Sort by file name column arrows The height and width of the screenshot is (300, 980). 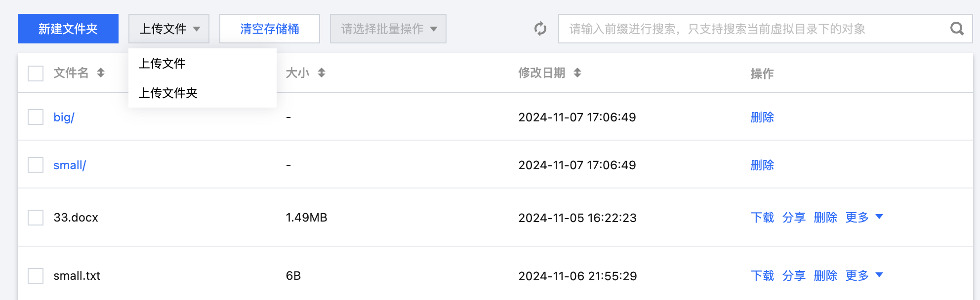click(101, 73)
